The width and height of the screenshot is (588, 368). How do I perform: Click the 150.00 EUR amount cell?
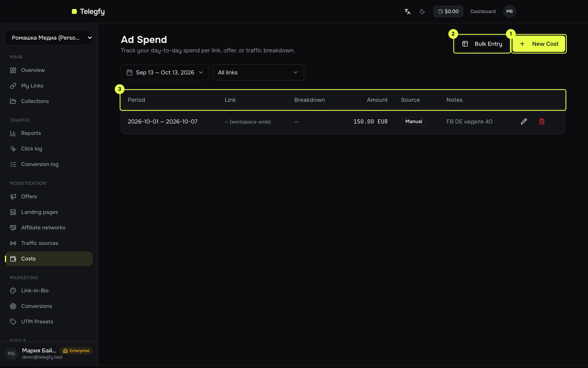pyautogui.click(x=370, y=121)
